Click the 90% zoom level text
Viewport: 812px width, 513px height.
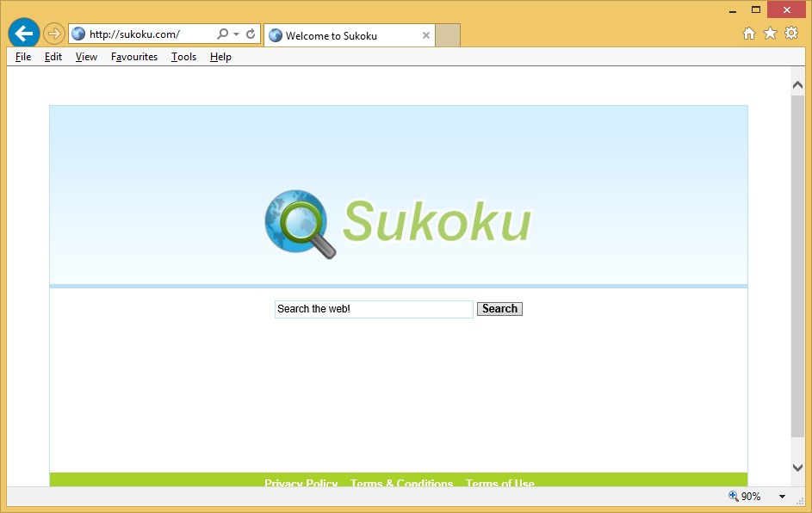pyautogui.click(x=751, y=497)
